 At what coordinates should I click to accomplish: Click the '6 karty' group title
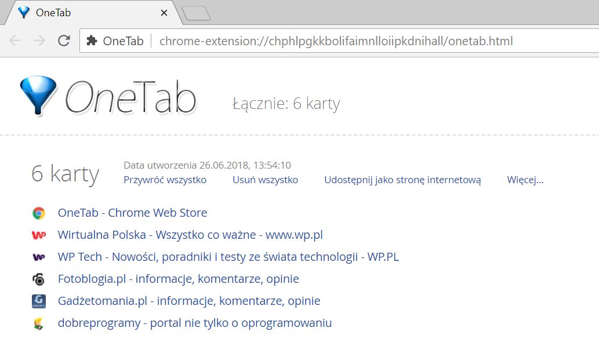66,174
